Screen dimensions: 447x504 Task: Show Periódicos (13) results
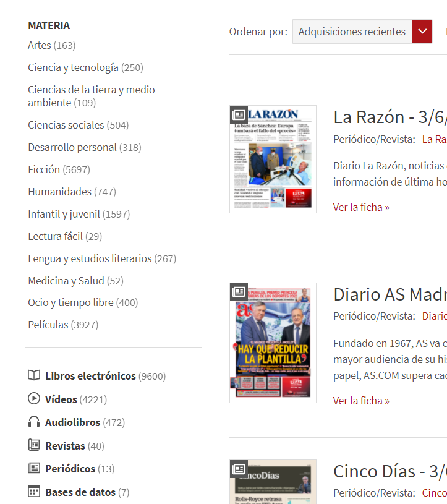80,469
